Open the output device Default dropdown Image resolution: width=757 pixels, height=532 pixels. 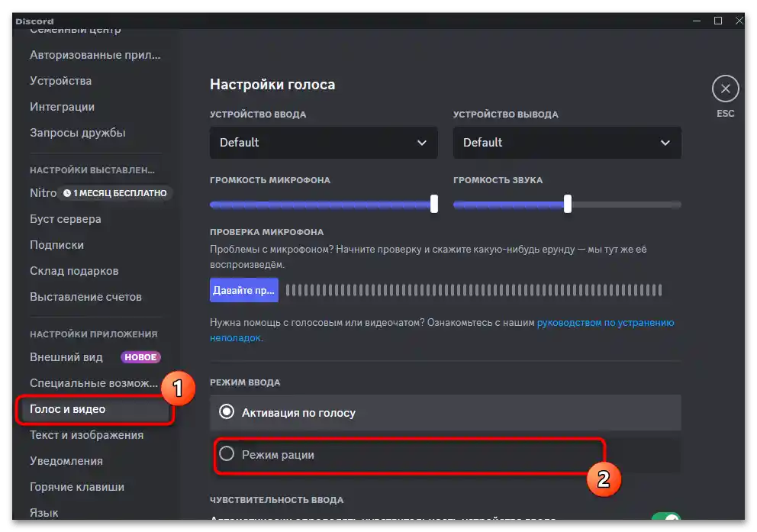pyautogui.click(x=566, y=143)
